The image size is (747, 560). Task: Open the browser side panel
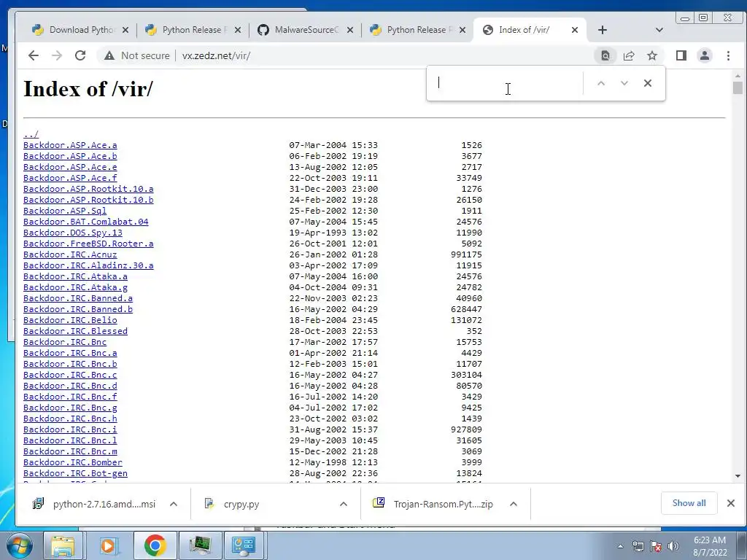pos(681,55)
